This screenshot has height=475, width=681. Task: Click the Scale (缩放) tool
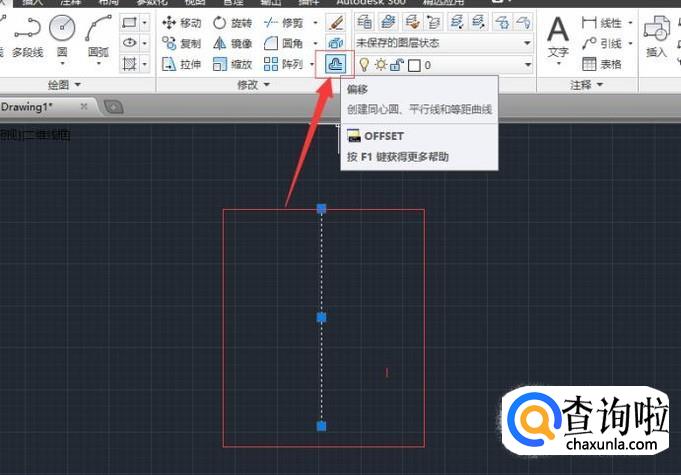233,64
